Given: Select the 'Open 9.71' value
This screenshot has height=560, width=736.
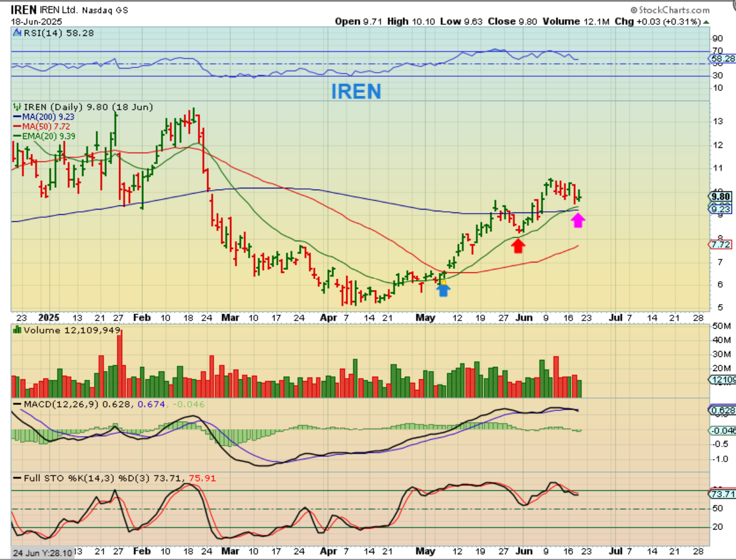Looking at the screenshot, I should pyautogui.click(x=359, y=22).
